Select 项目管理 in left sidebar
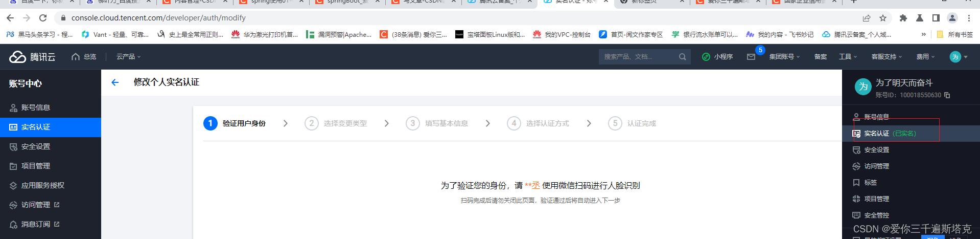Viewport: 980px width, 239px height. [51, 166]
